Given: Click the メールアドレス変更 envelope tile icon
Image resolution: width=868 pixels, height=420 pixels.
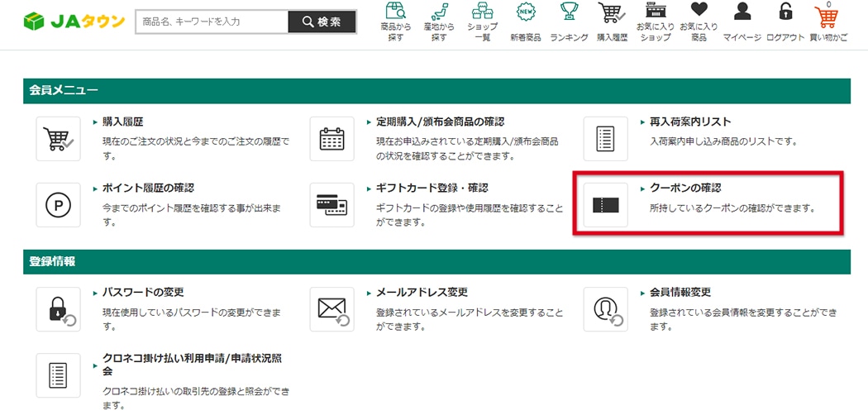Looking at the screenshot, I should point(331,309).
